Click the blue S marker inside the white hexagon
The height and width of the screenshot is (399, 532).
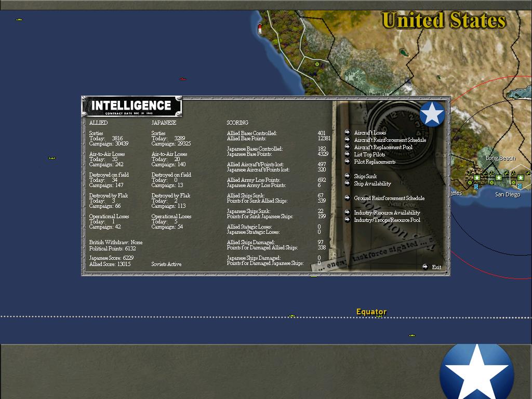click(x=520, y=187)
